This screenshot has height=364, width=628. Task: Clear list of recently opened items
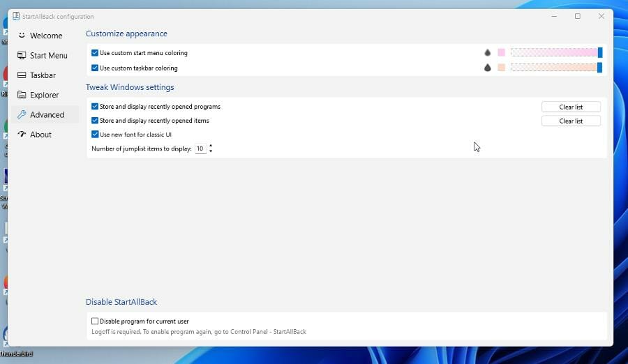pyautogui.click(x=571, y=121)
